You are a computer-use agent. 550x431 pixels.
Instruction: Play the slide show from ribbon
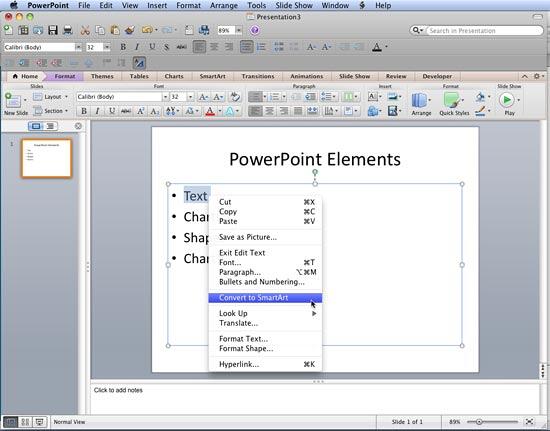pos(507,100)
